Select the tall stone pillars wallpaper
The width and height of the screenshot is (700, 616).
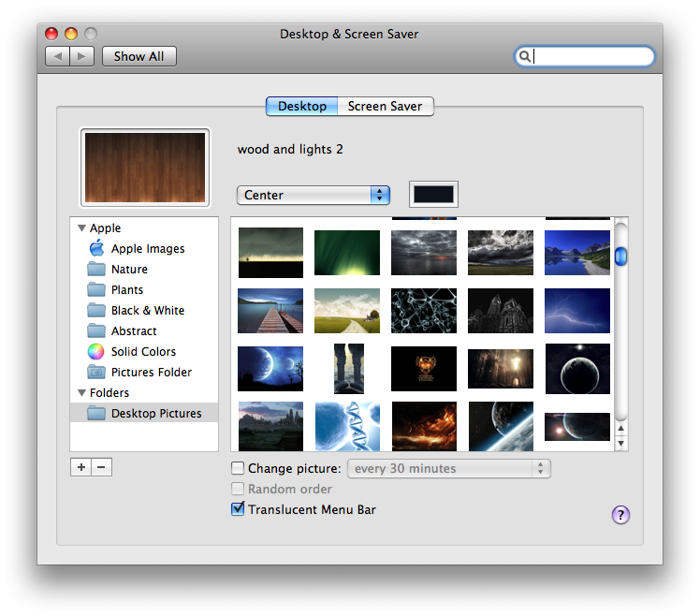point(349,369)
